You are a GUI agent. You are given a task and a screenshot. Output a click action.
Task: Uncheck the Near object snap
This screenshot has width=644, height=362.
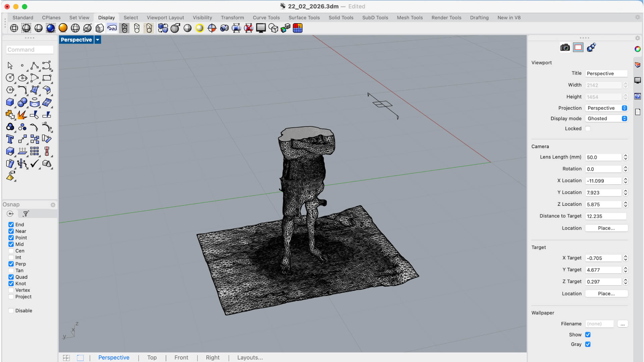coord(11,231)
